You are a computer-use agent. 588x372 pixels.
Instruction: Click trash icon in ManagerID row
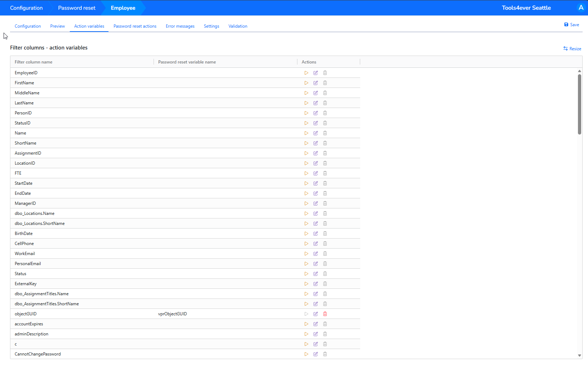[x=325, y=203]
